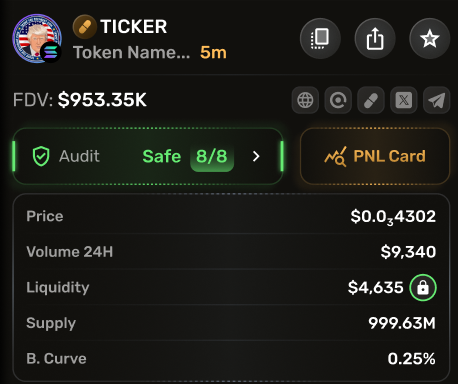Click the Audit shield check icon

click(x=41, y=156)
